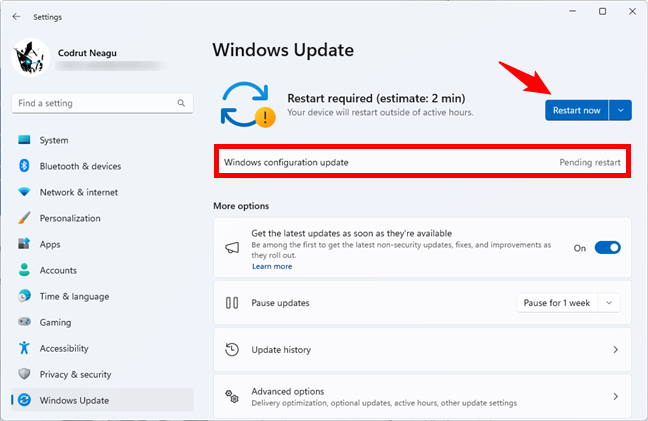Open Update history
The width and height of the screenshot is (648, 421).
(422, 350)
